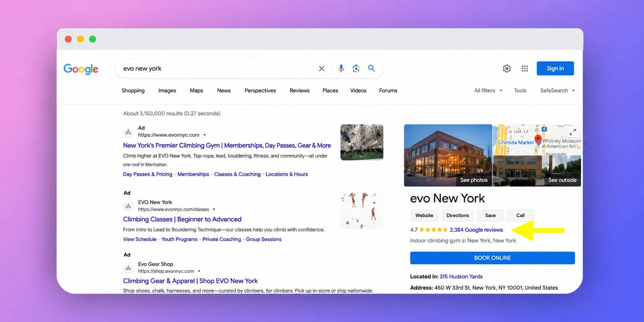The image size is (644, 322).
Task: Open the Group Sessions sitelink
Action: coord(264,239)
